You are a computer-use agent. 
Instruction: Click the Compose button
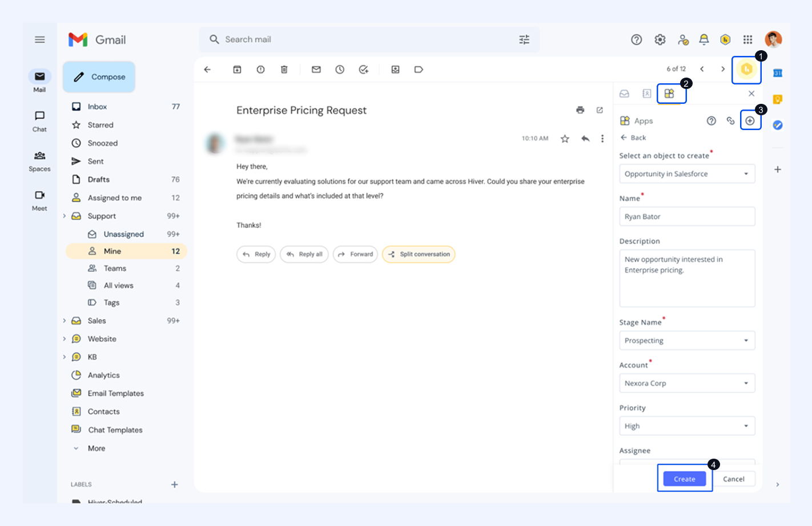pos(99,77)
